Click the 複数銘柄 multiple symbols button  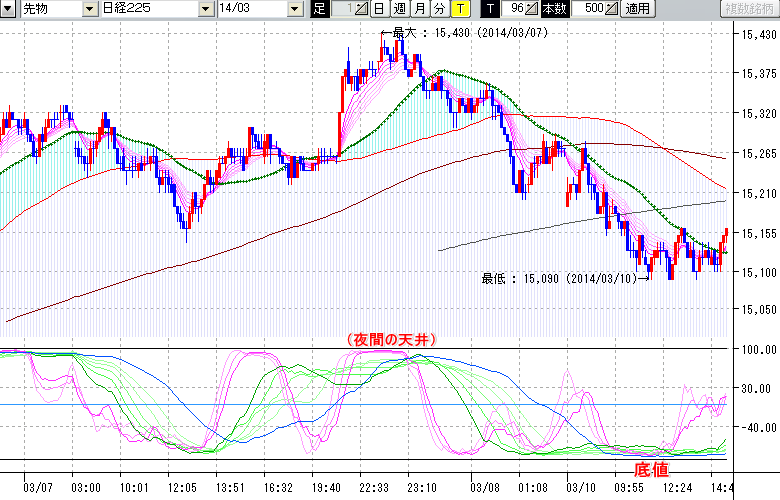point(748,9)
